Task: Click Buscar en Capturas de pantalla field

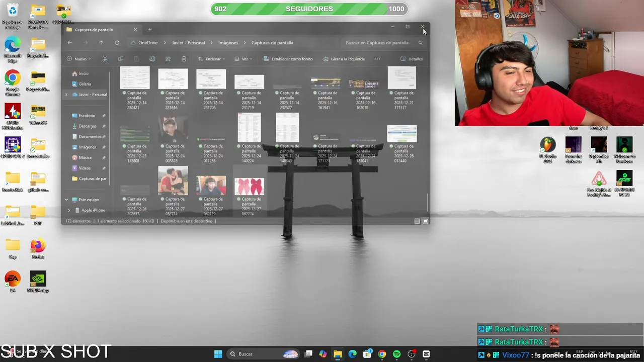Action: pyautogui.click(x=384, y=43)
